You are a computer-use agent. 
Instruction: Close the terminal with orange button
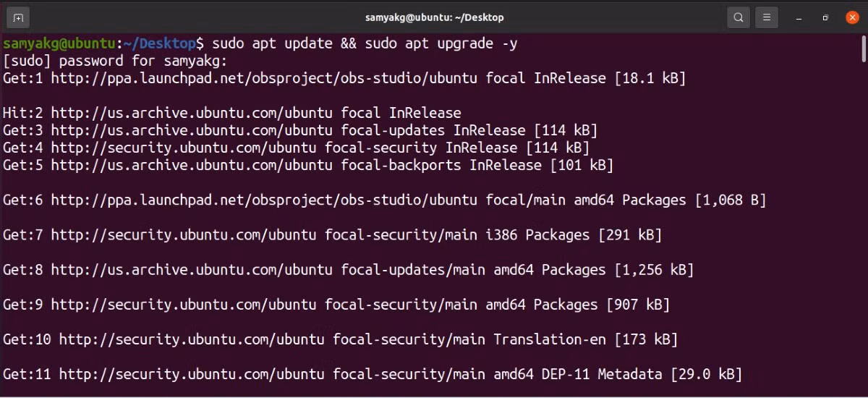pyautogui.click(x=852, y=17)
